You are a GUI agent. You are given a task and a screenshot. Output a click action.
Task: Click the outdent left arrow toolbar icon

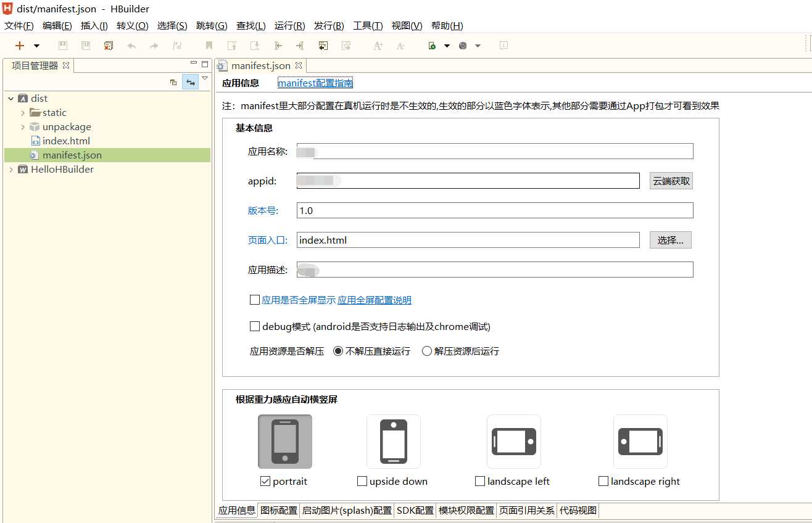point(278,46)
